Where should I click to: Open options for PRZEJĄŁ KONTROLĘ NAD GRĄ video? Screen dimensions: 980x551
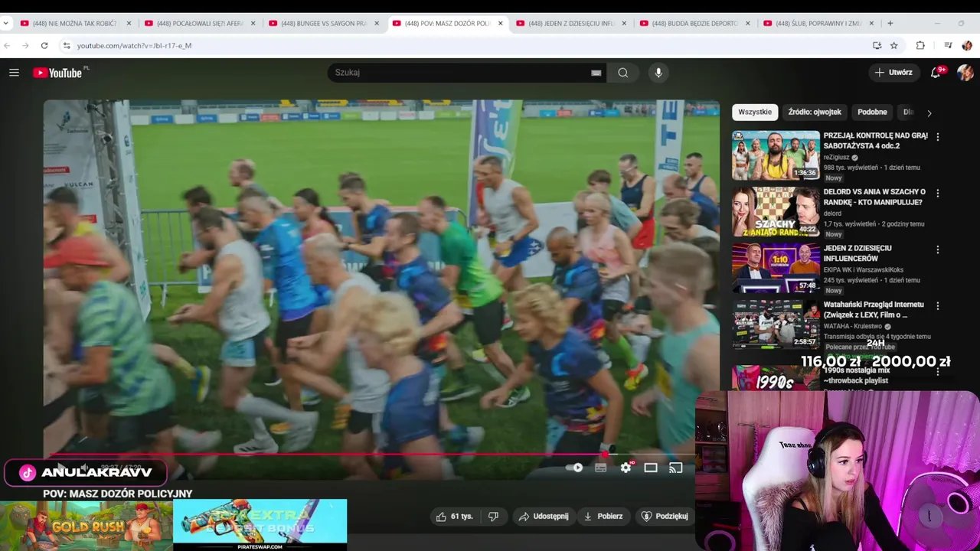[938, 137]
